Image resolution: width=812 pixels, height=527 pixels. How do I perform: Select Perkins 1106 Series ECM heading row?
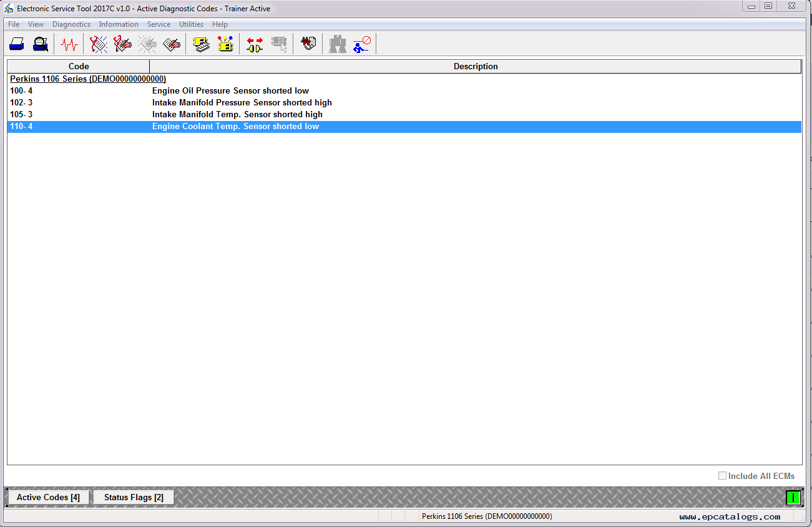(x=88, y=79)
